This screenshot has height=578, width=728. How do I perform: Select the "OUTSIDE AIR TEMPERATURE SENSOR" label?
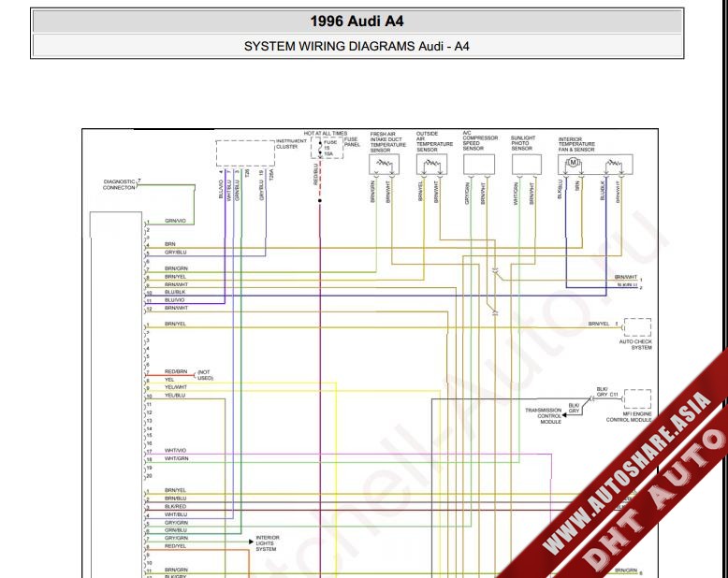[434, 141]
